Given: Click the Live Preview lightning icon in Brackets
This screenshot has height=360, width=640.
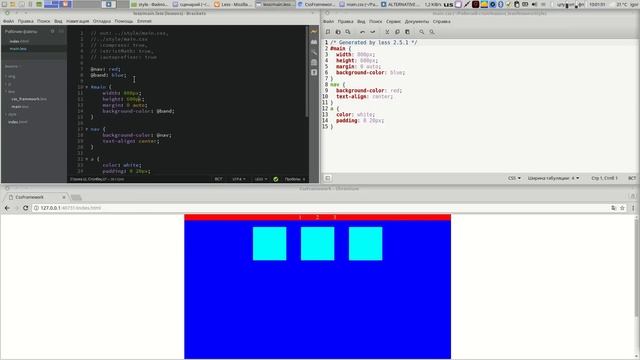Looking at the screenshot, I should coord(314,31).
